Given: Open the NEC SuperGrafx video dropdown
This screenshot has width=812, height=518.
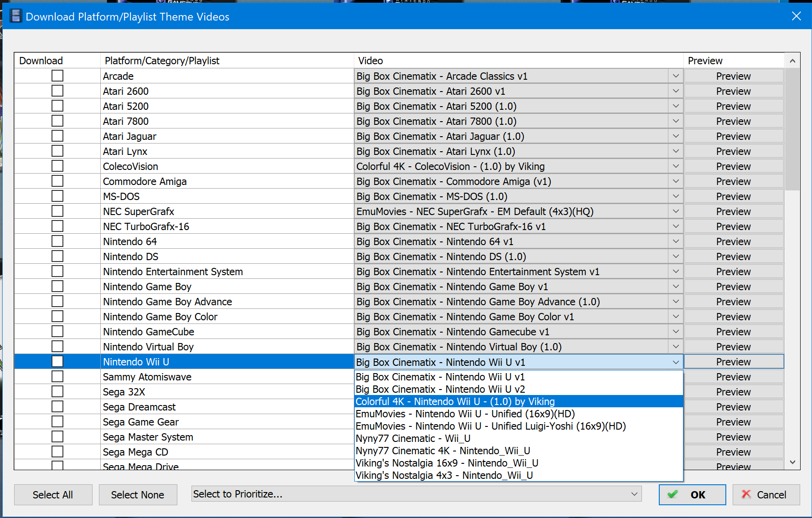Looking at the screenshot, I should tap(676, 211).
